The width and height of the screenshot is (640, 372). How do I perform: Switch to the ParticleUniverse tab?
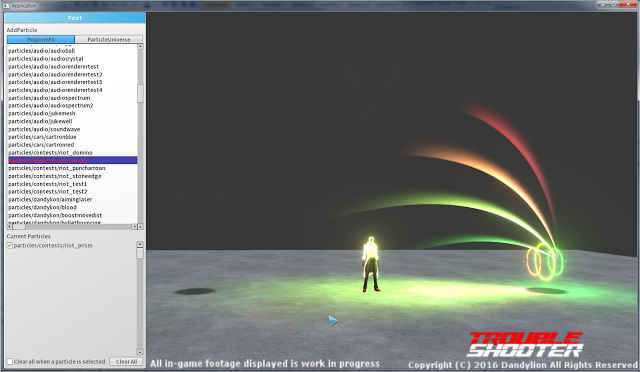click(109, 40)
